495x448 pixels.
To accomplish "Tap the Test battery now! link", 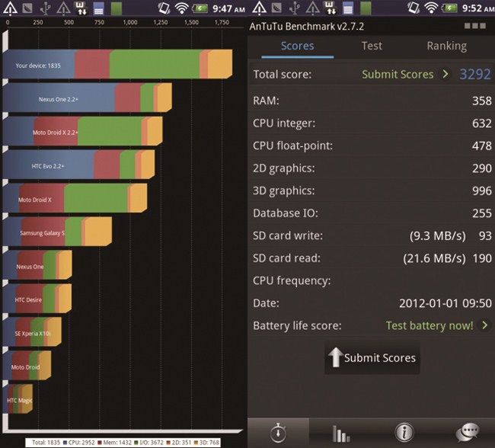I will coord(429,325).
